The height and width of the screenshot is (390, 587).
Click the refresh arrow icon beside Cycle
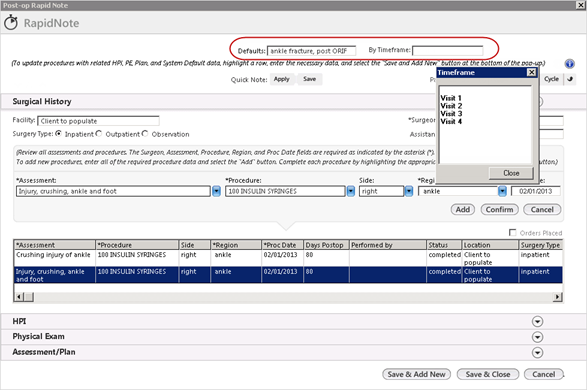(x=570, y=79)
